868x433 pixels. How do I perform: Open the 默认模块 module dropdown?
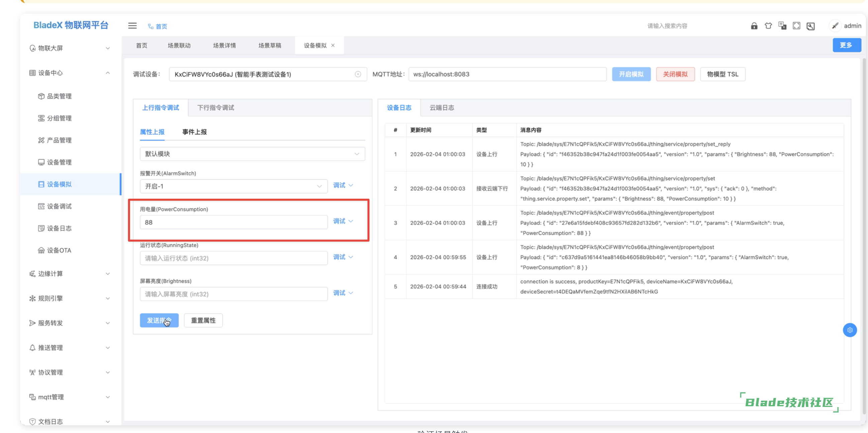[252, 154]
